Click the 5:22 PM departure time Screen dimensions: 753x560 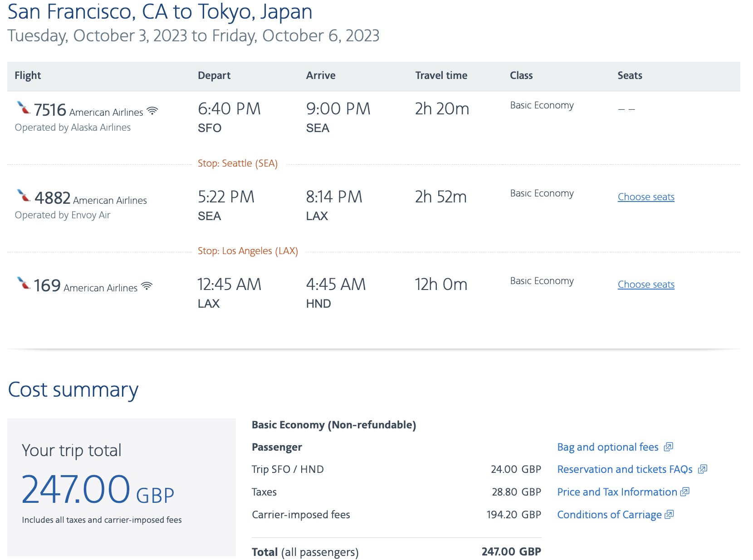pos(226,197)
